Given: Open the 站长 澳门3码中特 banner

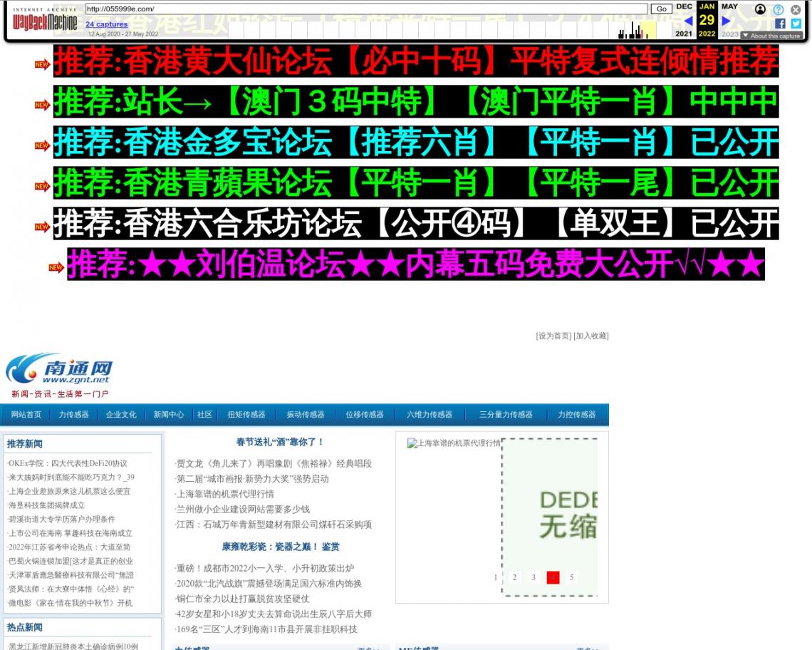Looking at the screenshot, I should click(x=416, y=101).
